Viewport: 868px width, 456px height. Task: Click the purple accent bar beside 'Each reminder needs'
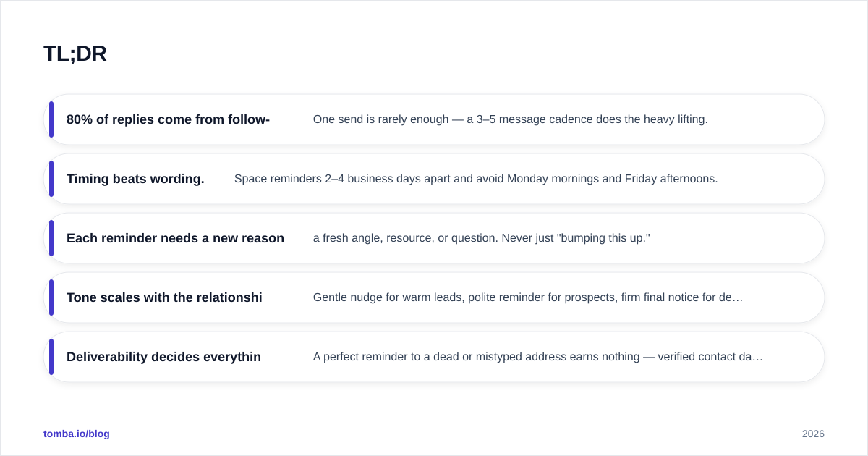(51, 238)
